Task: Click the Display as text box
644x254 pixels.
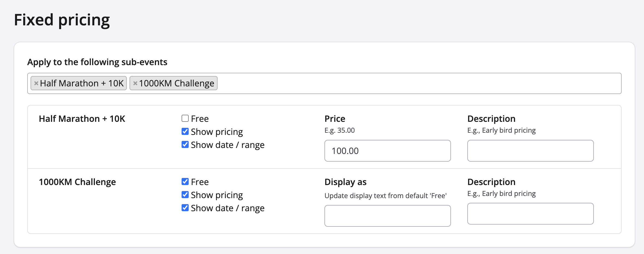Action: (387, 216)
